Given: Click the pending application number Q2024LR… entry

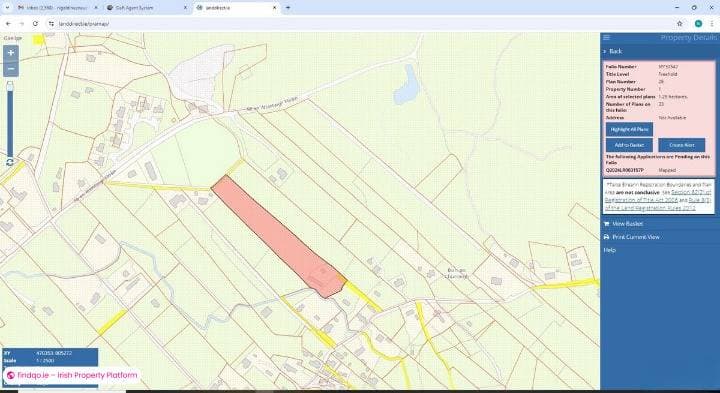Looking at the screenshot, I should point(624,170).
